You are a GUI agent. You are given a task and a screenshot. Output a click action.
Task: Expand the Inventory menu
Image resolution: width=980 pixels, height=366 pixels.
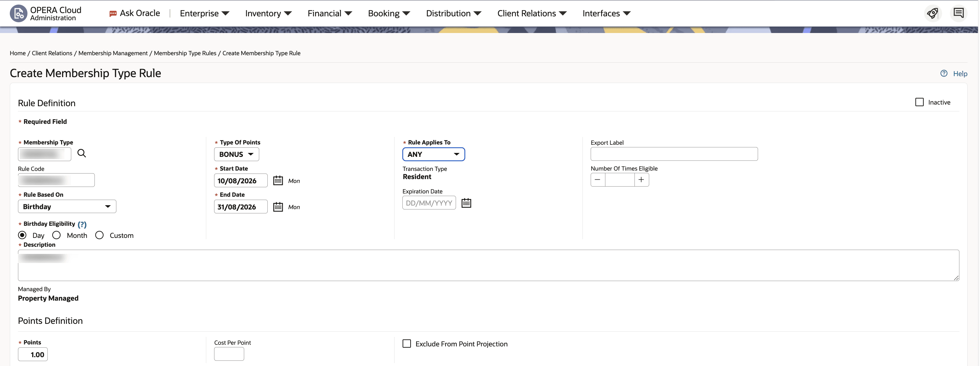(x=268, y=13)
